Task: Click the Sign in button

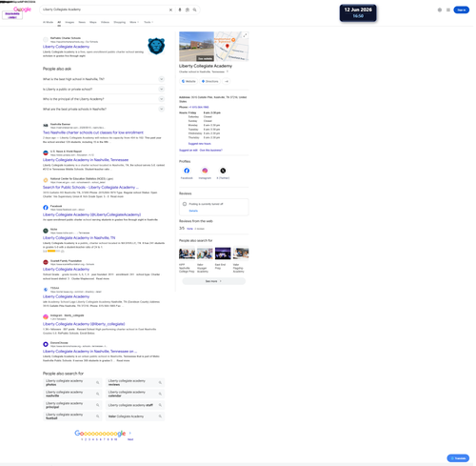Action: tap(461, 10)
